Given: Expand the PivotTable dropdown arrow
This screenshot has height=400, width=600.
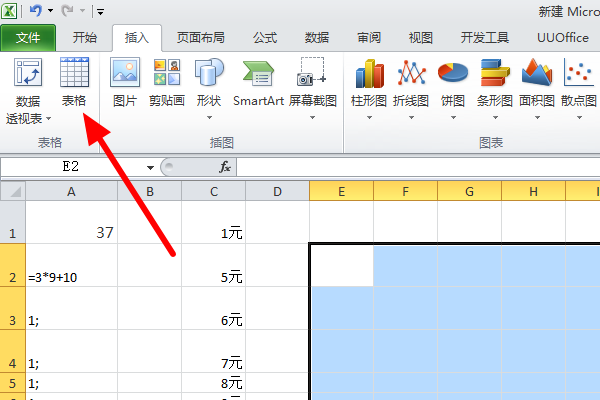Looking at the screenshot, I should point(49,119).
